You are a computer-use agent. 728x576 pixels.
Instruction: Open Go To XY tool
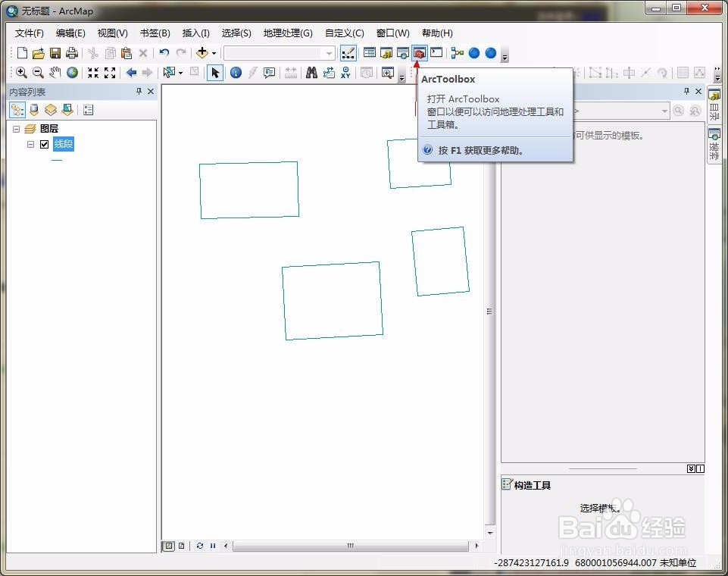tap(345, 73)
